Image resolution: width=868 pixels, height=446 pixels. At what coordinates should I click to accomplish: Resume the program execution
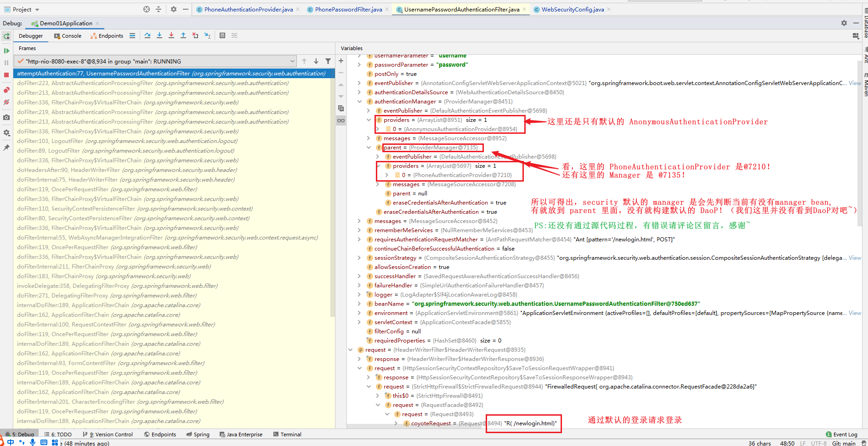click(x=6, y=51)
